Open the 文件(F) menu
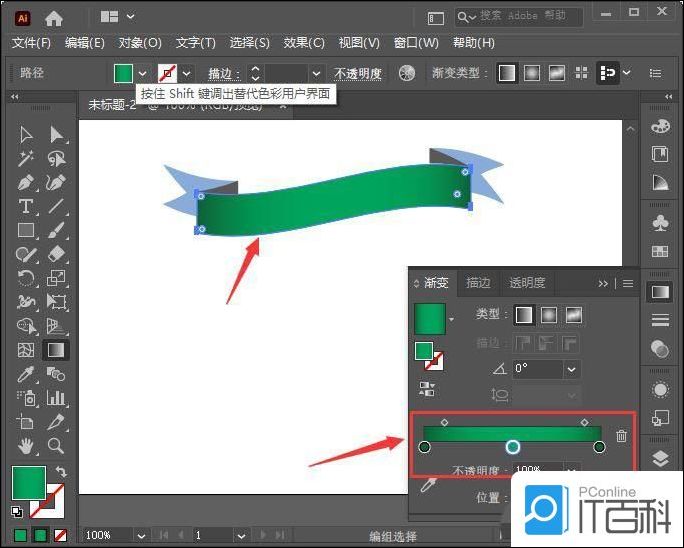Viewport: 684px width, 548px height. point(31,43)
